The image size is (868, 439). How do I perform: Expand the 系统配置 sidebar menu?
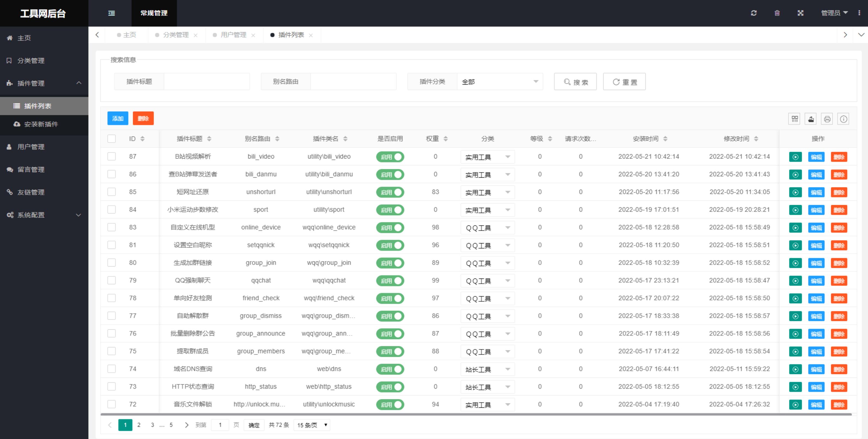(30, 215)
